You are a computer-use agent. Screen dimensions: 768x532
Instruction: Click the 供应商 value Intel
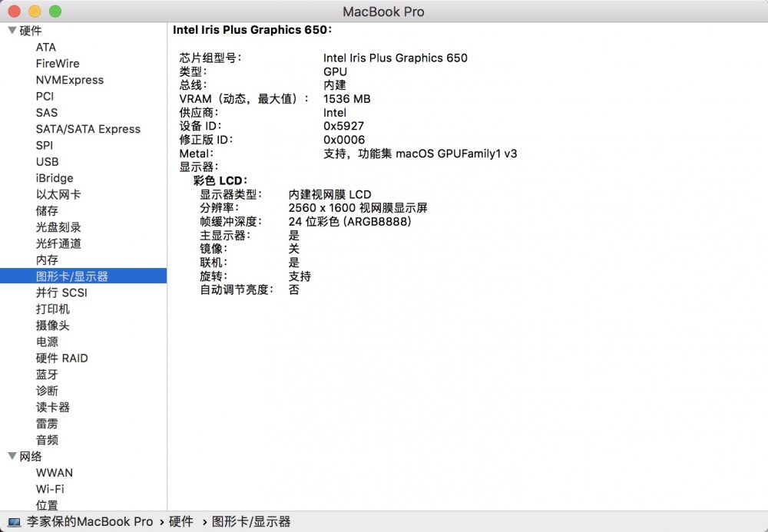pyautogui.click(x=335, y=113)
